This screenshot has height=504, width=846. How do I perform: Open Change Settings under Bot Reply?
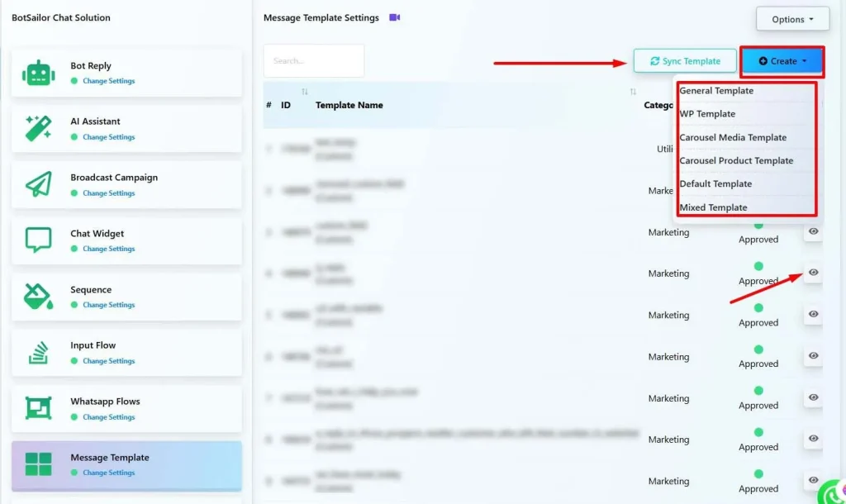click(108, 81)
